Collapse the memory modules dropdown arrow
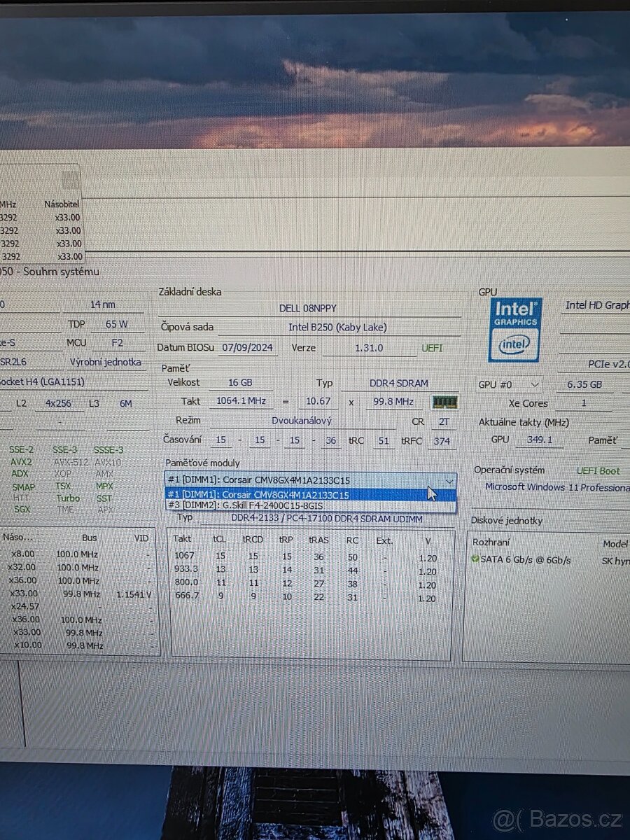This screenshot has width=630, height=840. tap(449, 480)
